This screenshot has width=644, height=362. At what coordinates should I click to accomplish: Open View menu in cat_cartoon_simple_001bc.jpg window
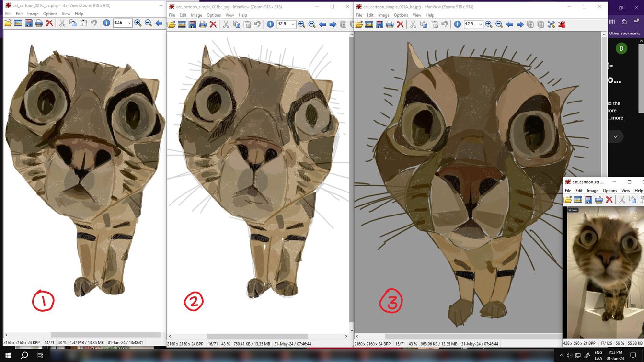230,15
